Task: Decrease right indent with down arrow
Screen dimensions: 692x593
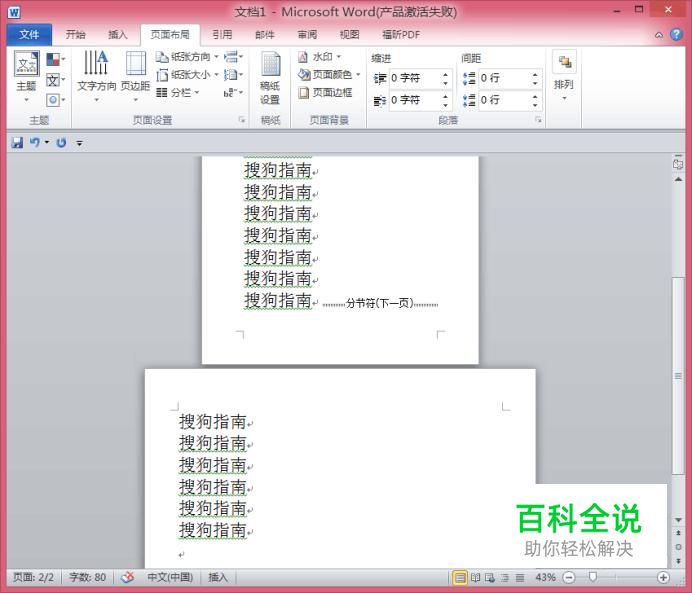Action: [445, 105]
